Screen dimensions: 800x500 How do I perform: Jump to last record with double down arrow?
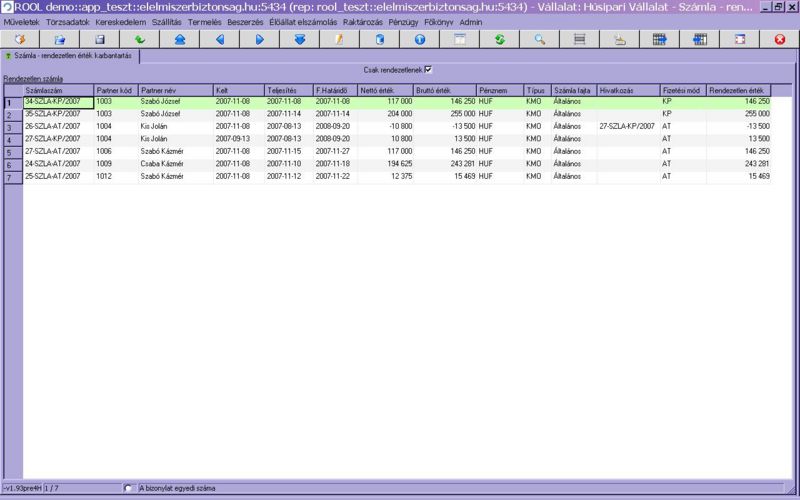[x=300, y=40]
